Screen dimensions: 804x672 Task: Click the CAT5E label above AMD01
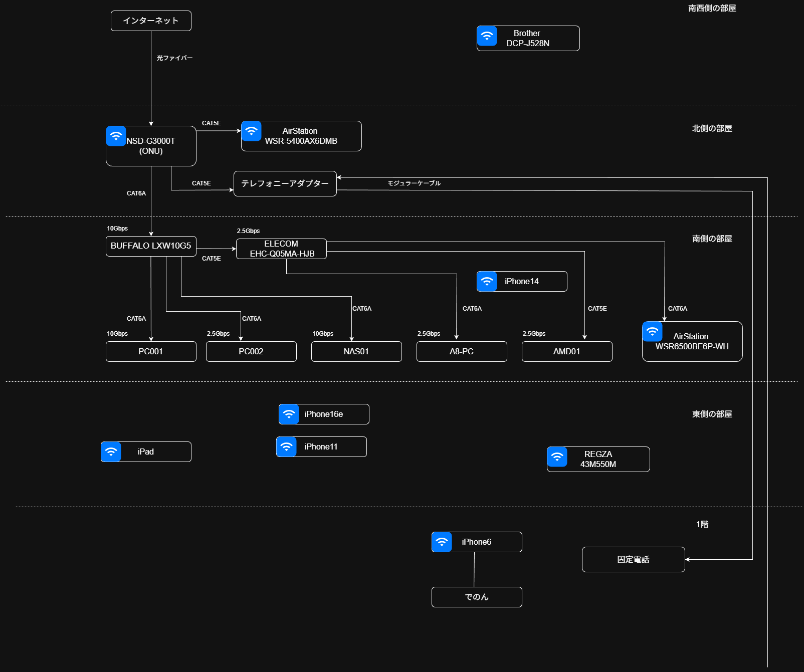597,309
